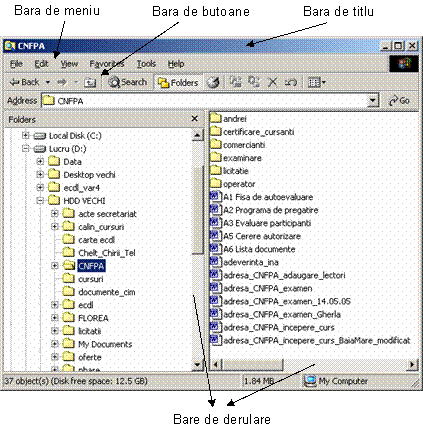Expand the Local Disk (C:) node
This screenshot has height=429, width=423.
(x=25, y=135)
